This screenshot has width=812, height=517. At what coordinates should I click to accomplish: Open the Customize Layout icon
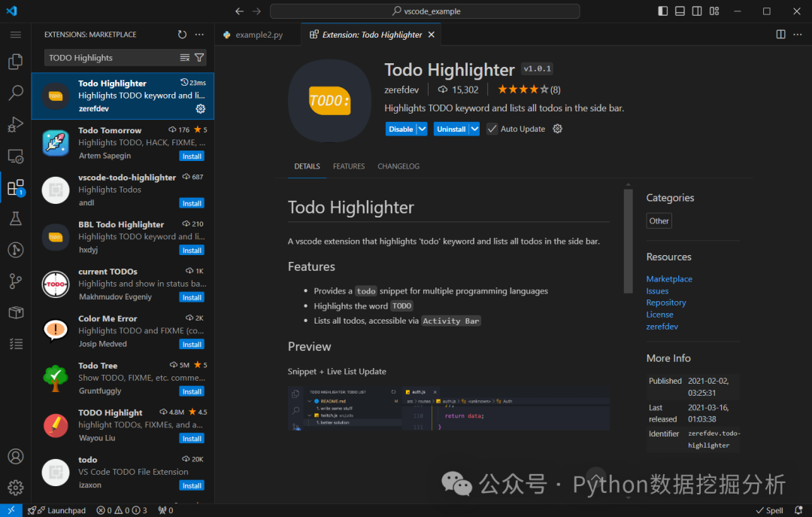714,11
